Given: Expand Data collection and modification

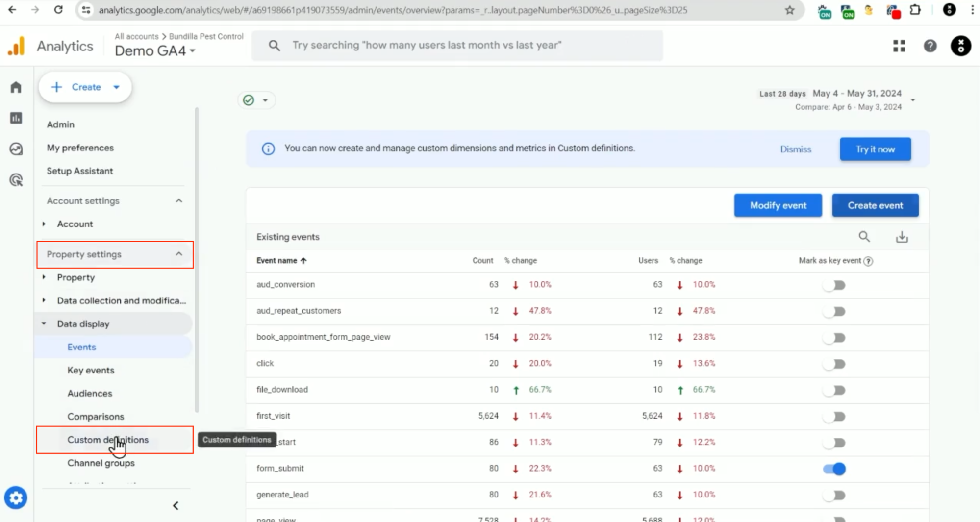Looking at the screenshot, I should pos(44,300).
